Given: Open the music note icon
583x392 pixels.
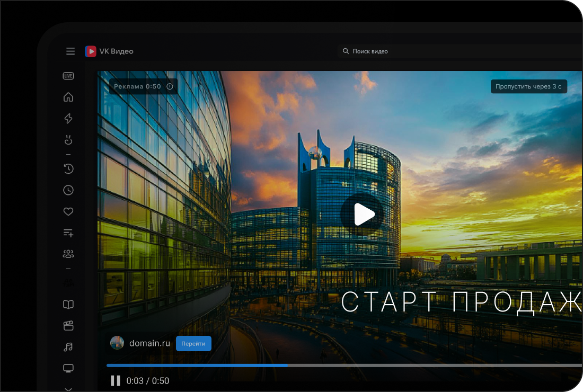Looking at the screenshot, I should tap(68, 347).
